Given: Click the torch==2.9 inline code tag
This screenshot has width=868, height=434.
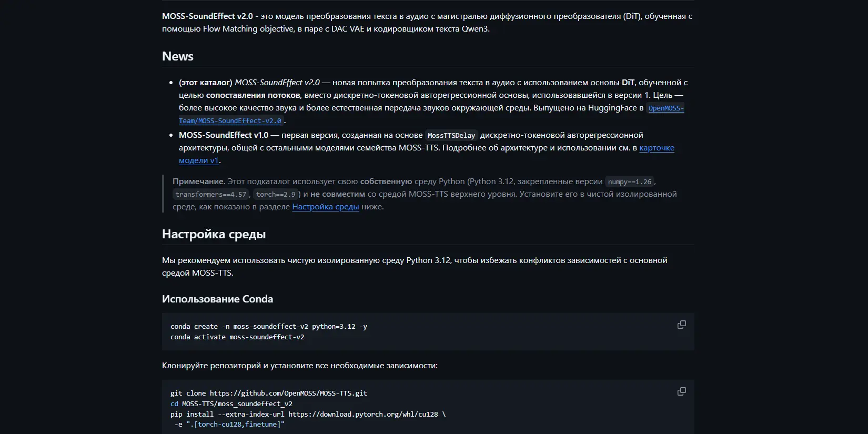Looking at the screenshot, I should pos(276,194).
